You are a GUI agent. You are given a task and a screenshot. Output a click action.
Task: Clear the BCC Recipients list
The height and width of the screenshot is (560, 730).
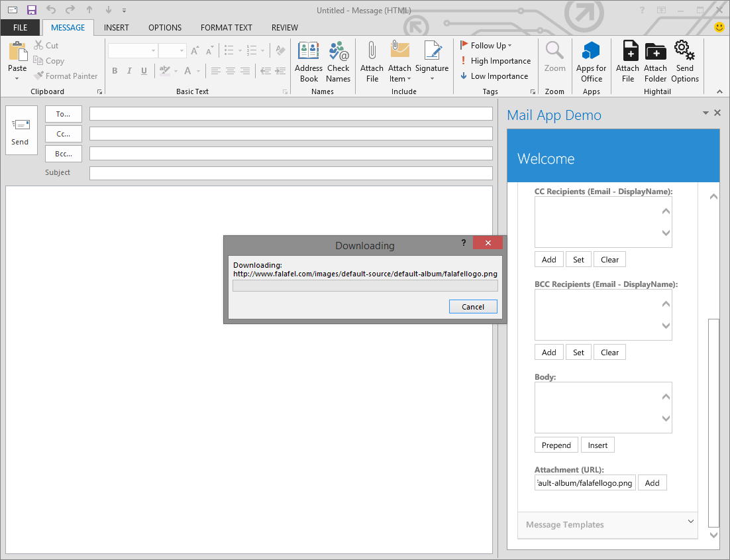[609, 352]
